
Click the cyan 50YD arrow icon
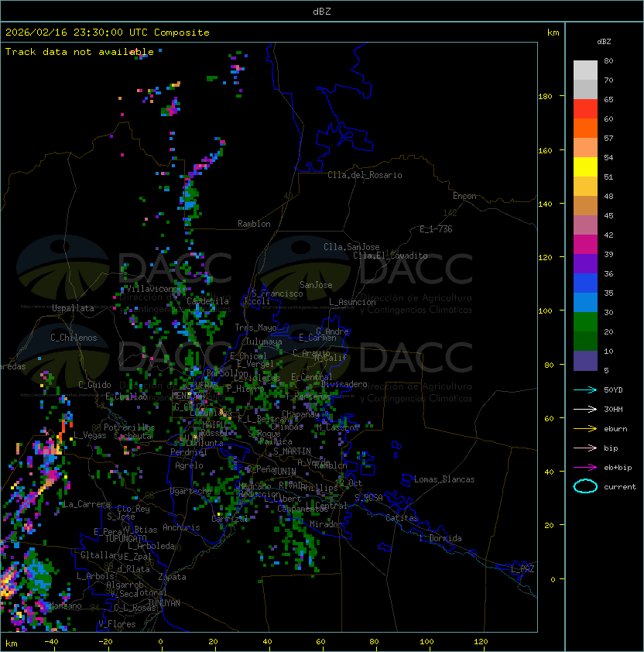(585, 389)
